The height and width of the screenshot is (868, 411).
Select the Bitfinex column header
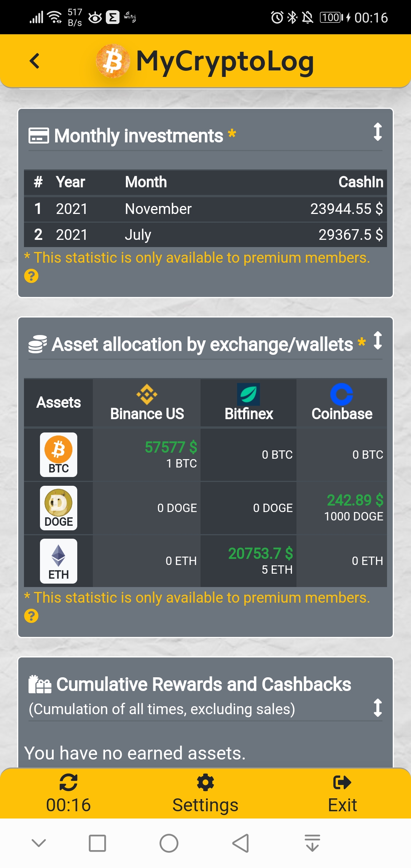coord(249,403)
